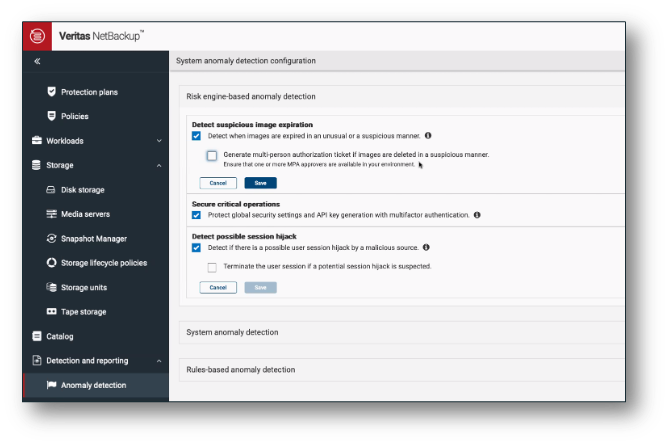This screenshot has width=668, height=445.
Task: Click info icon next to multifactor authentication text
Action: point(477,215)
